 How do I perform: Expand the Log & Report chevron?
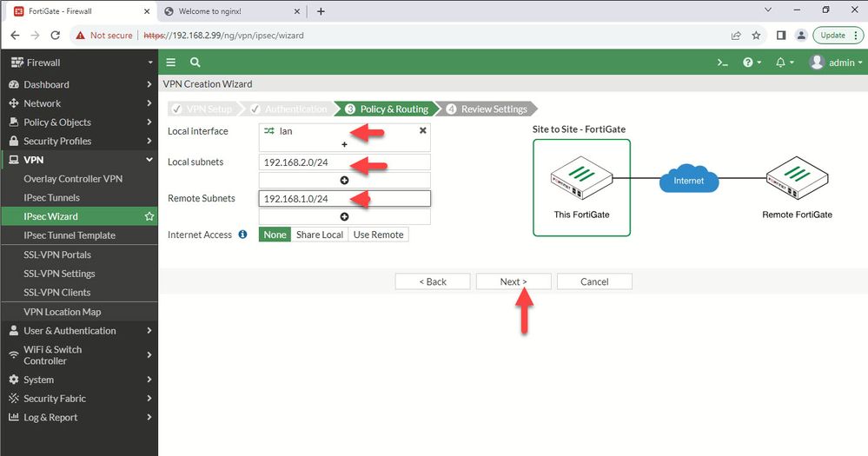[x=149, y=417]
